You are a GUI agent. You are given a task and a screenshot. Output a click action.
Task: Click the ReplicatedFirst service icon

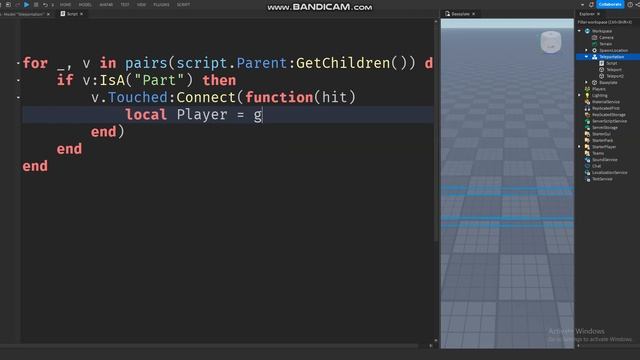587,108
